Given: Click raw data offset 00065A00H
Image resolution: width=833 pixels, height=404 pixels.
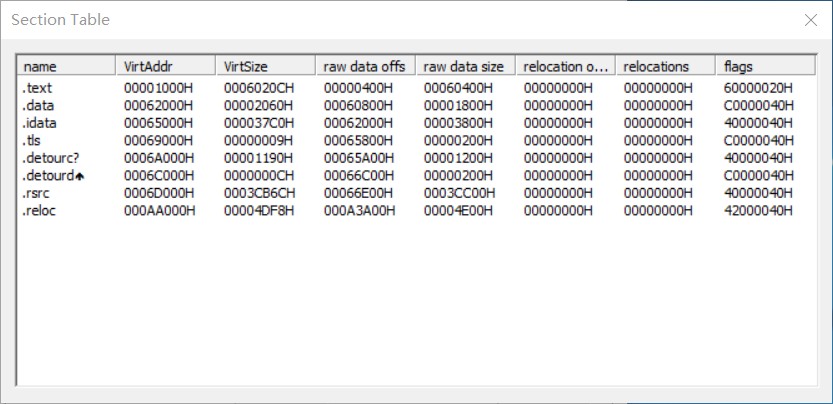Looking at the screenshot, I should [359, 158].
